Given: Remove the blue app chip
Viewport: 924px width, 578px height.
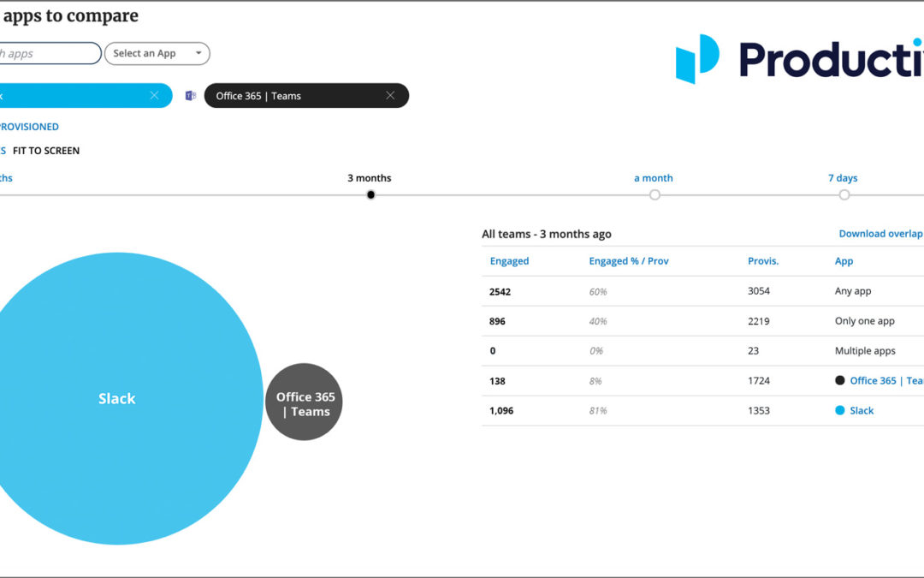Looking at the screenshot, I should click(x=154, y=96).
